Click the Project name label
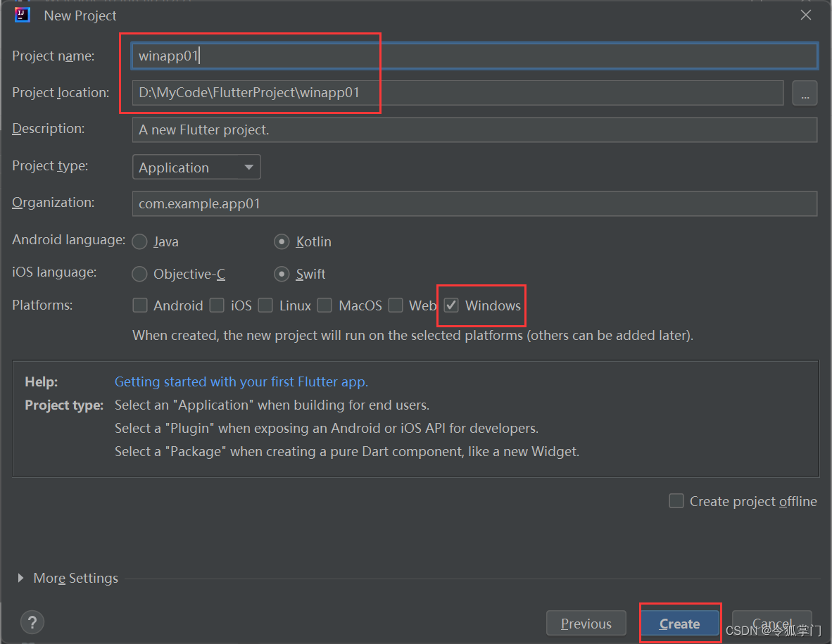 click(x=53, y=56)
